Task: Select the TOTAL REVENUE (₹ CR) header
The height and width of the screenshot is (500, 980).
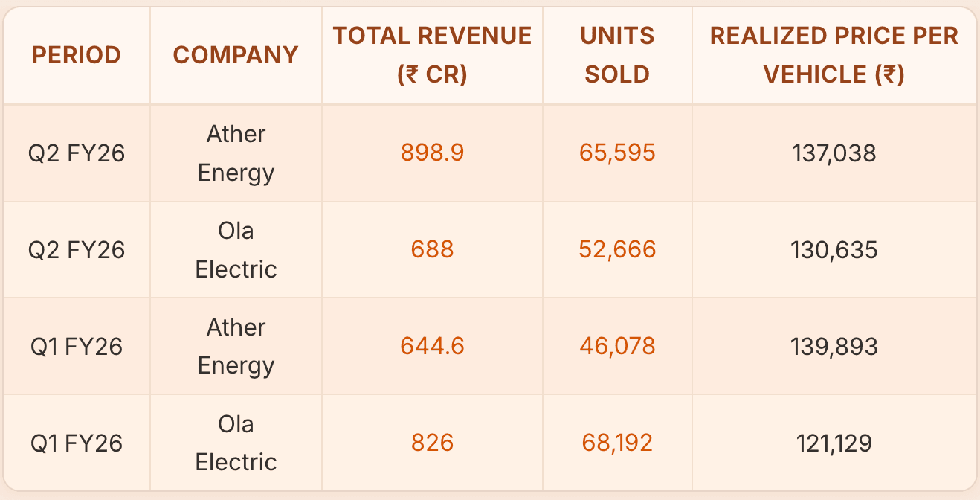Action: click(x=432, y=55)
